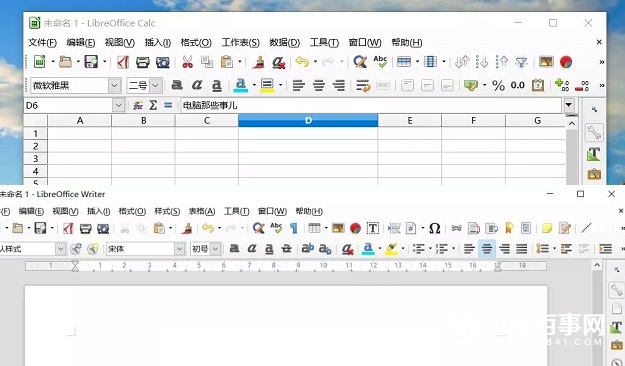This screenshot has width=625, height=366.
Task: Open the 初号 font size dropdown in Writer
Action: (x=216, y=249)
